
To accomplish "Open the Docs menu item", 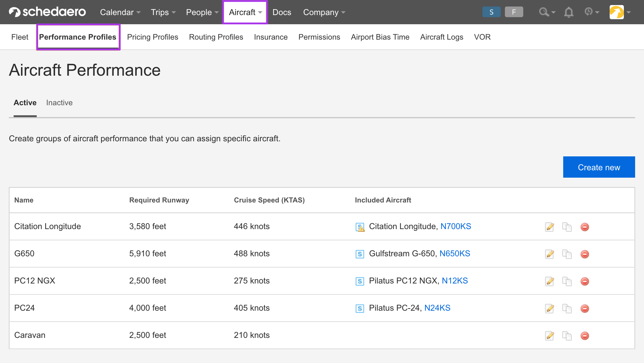I will point(282,12).
